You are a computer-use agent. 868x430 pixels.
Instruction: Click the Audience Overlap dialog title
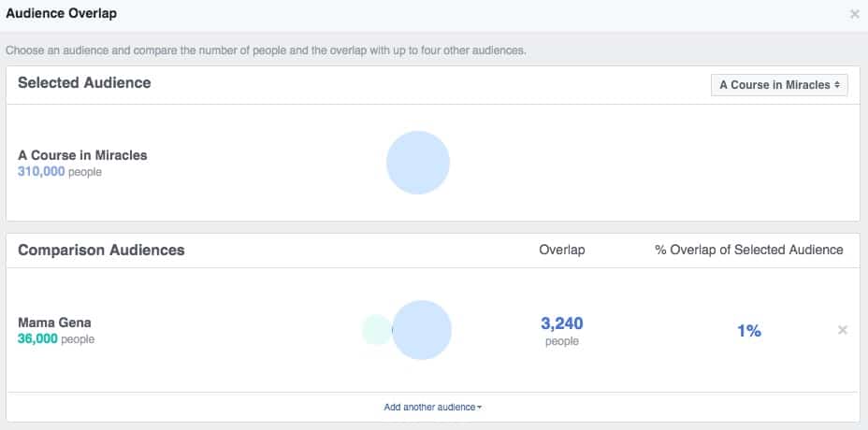pyautogui.click(x=62, y=14)
